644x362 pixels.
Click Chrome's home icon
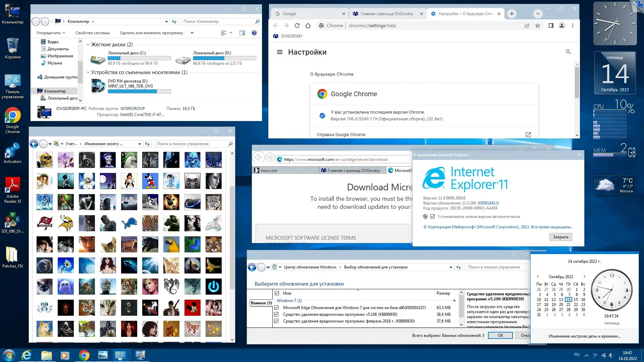click(308, 25)
